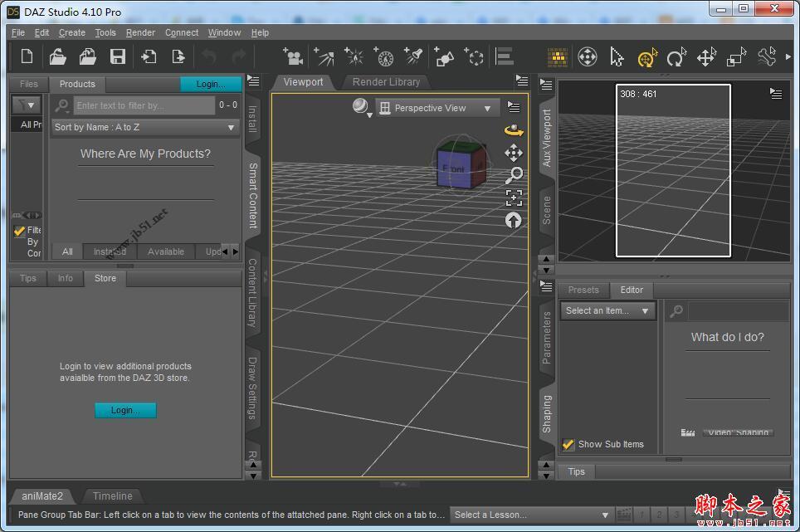The width and height of the screenshot is (800, 532).
Task: Click the product filter text field
Action: 144,105
